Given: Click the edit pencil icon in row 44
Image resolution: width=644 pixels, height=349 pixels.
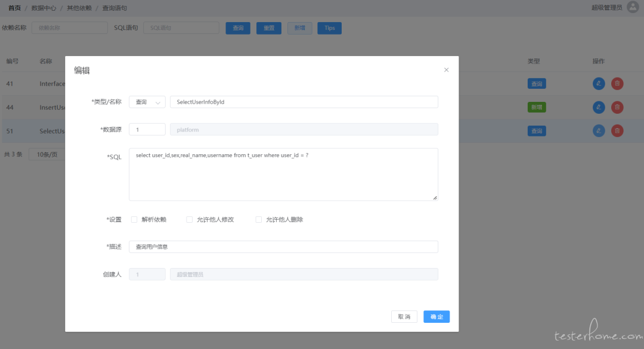Looking at the screenshot, I should click(599, 107).
